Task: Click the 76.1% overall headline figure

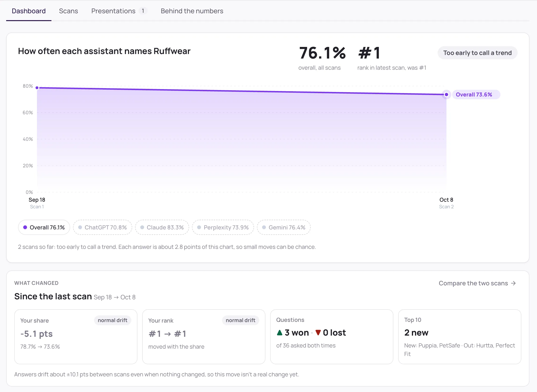Action: [322, 53]
